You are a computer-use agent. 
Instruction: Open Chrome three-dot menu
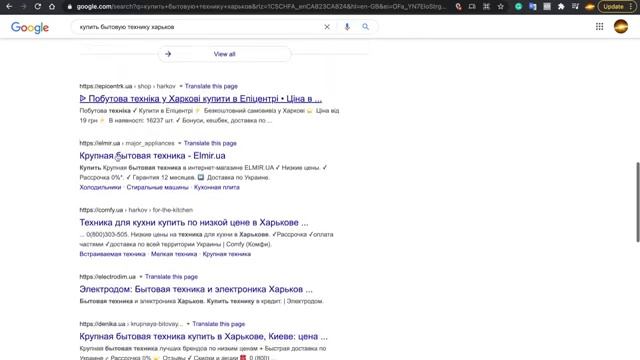[x=631, y=7]
